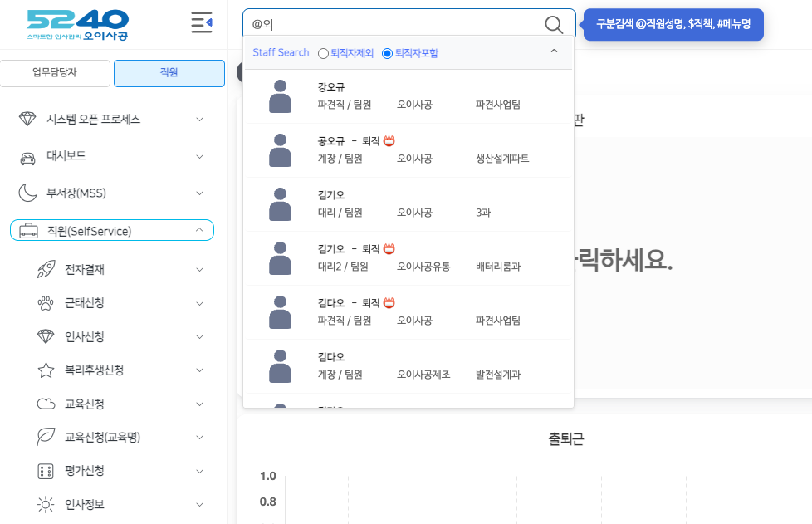
Task: Switch to the 직원 tab
Action: click(x=169, y=73)
